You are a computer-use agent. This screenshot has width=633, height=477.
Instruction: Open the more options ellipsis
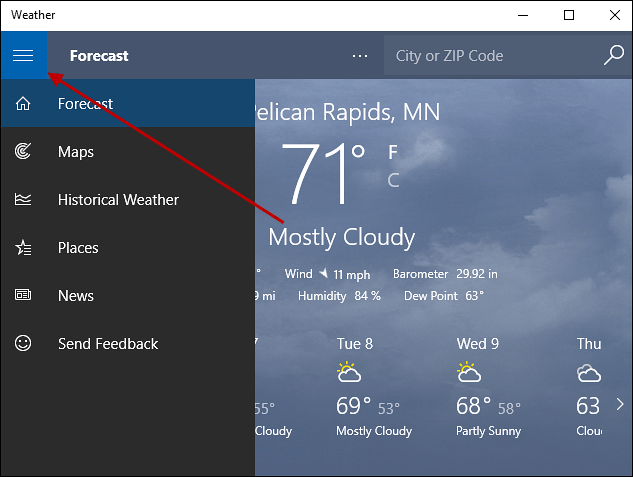click(x=360, y=56)
